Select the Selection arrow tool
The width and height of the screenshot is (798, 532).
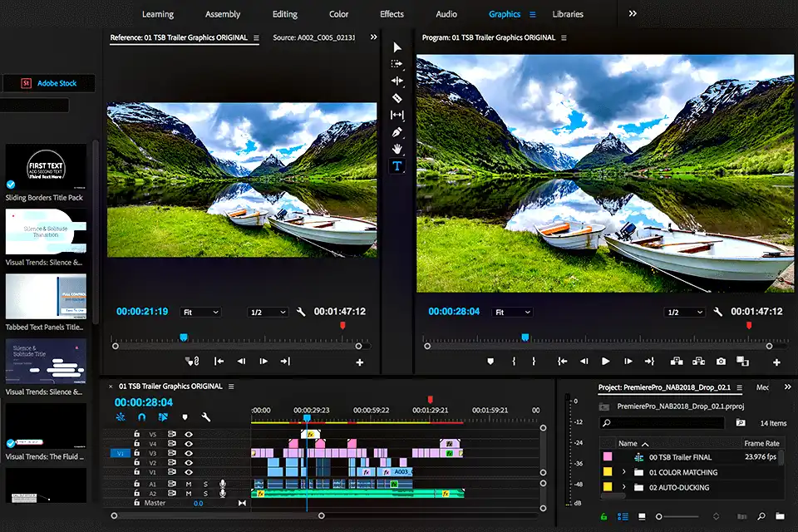point(397,47)
